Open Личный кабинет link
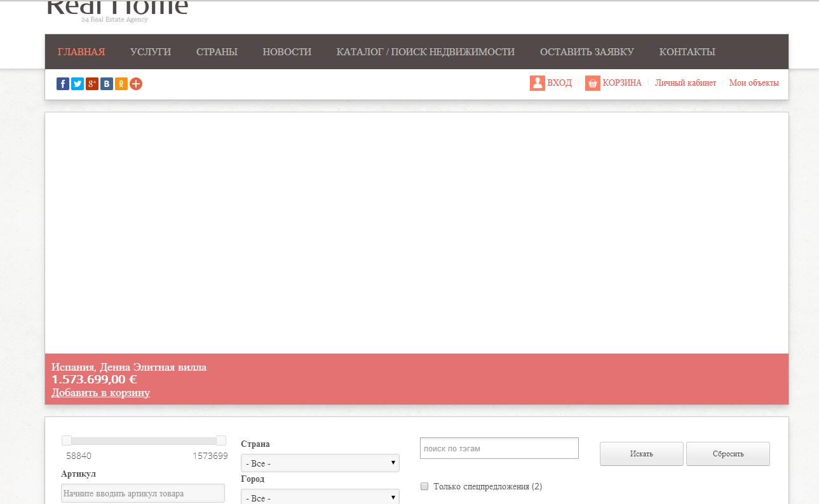 685,83
